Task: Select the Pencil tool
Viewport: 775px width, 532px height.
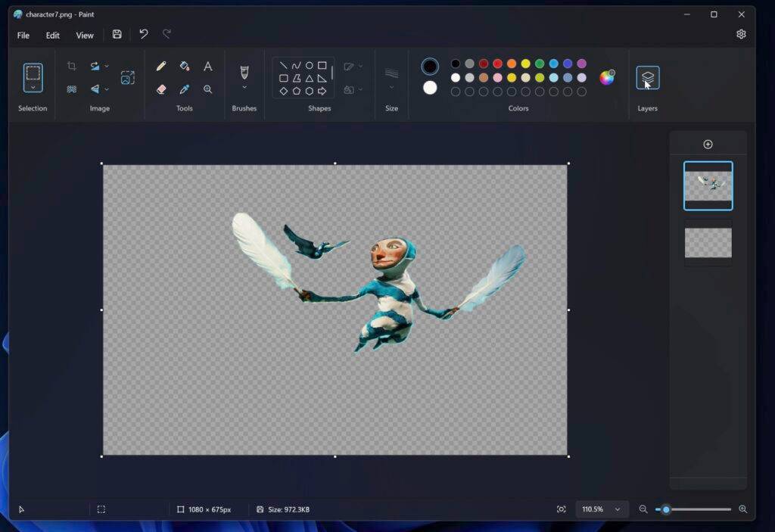Action: click(x=160, y=67)
